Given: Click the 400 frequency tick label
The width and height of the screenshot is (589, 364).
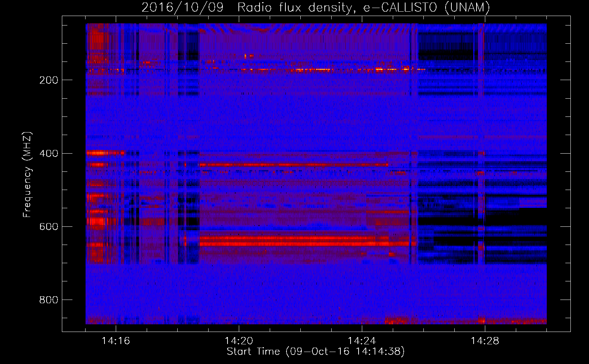Looking at the screenshot, I should coord(49,153).
